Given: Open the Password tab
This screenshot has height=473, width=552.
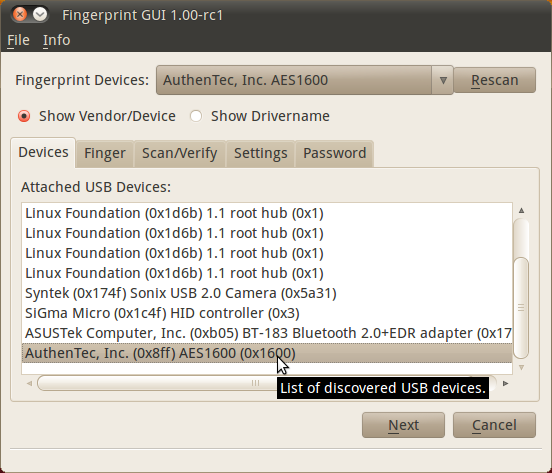Looking at the screenshot, I should point(334,154).
